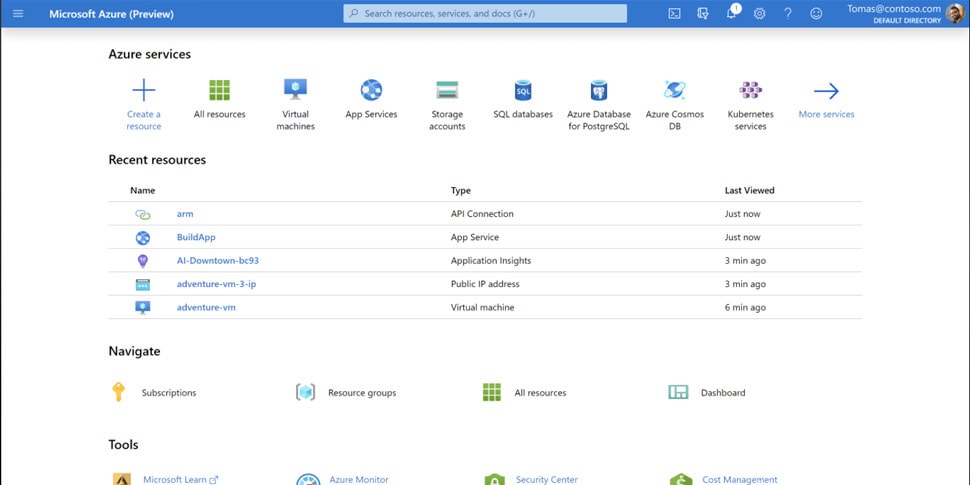Click the Azure Monitor gauge icon
Screen dimensions: 970x485
click(308, 480)
